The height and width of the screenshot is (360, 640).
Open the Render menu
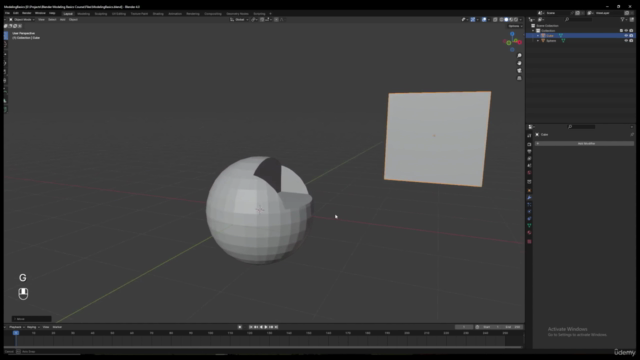27,13
